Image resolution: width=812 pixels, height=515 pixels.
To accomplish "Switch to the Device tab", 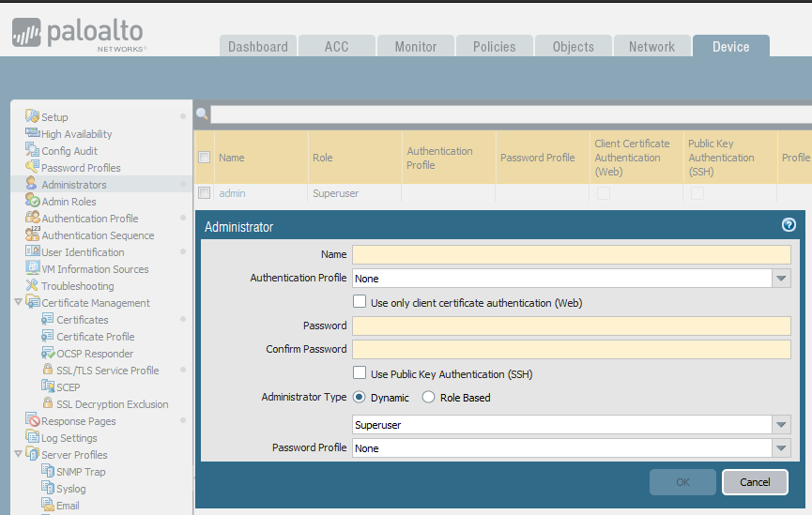I will click(x=730, y=46).
